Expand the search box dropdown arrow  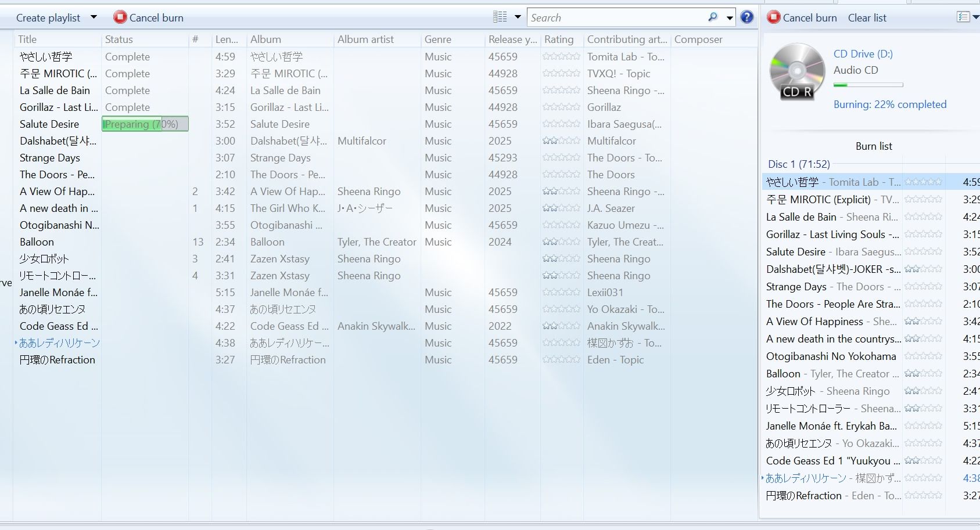coord(730,18)
